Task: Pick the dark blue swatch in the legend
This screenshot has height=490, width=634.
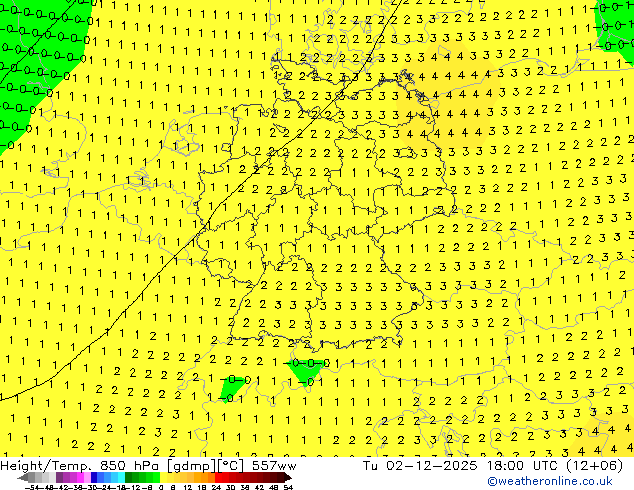Action: (94, 478)
